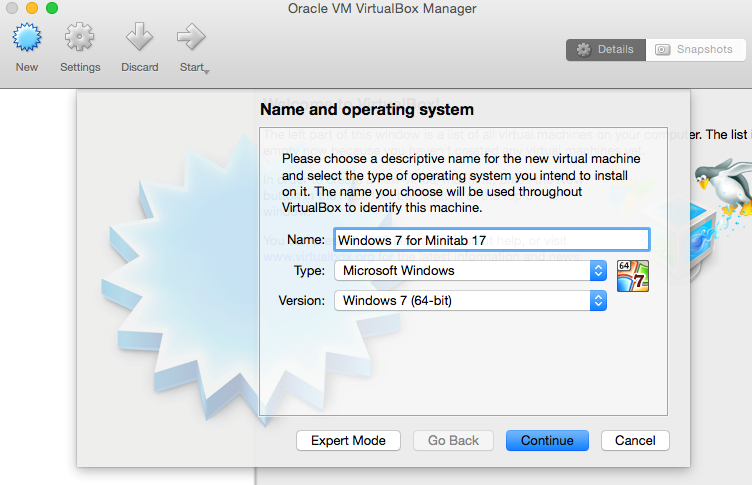
Task: Open the Version dropdown showing Windows 7 (64-bit)
Action: coord(470,300)
